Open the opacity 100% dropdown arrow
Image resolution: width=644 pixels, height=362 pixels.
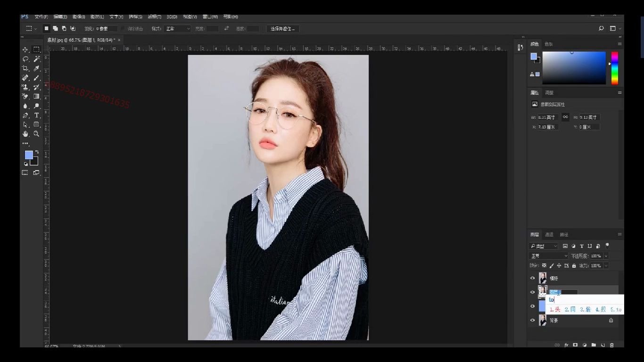point(606,256)
